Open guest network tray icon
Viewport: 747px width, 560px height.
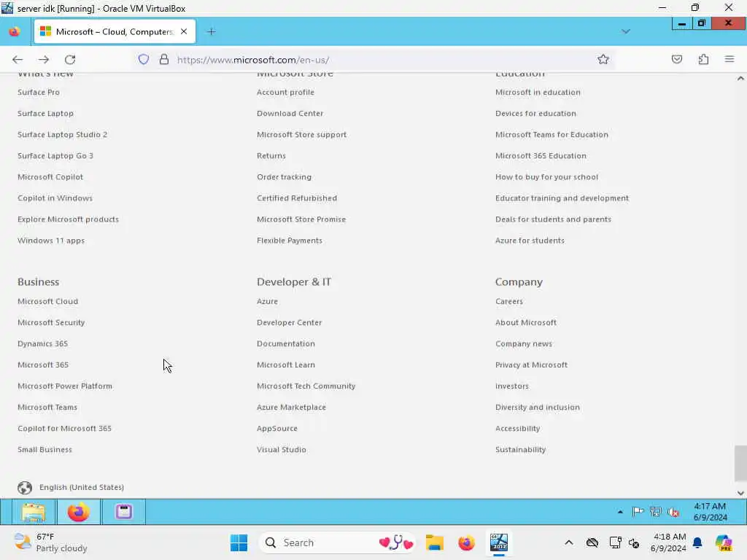656,513
